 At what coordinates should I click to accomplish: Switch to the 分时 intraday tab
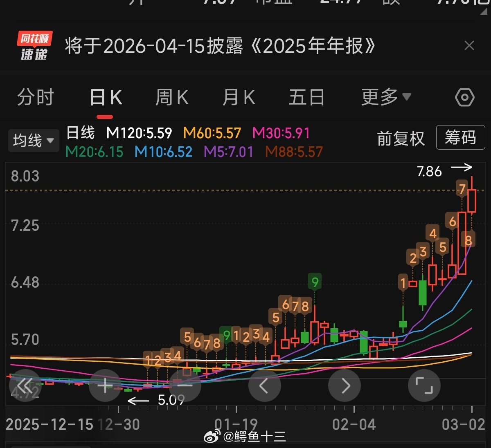click(x=36, y=97)
